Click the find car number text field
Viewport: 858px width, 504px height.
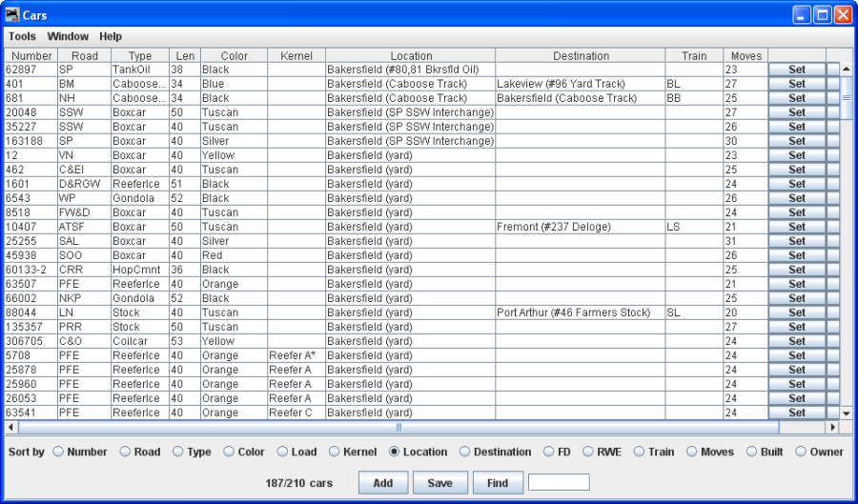(x=559, y=483)
